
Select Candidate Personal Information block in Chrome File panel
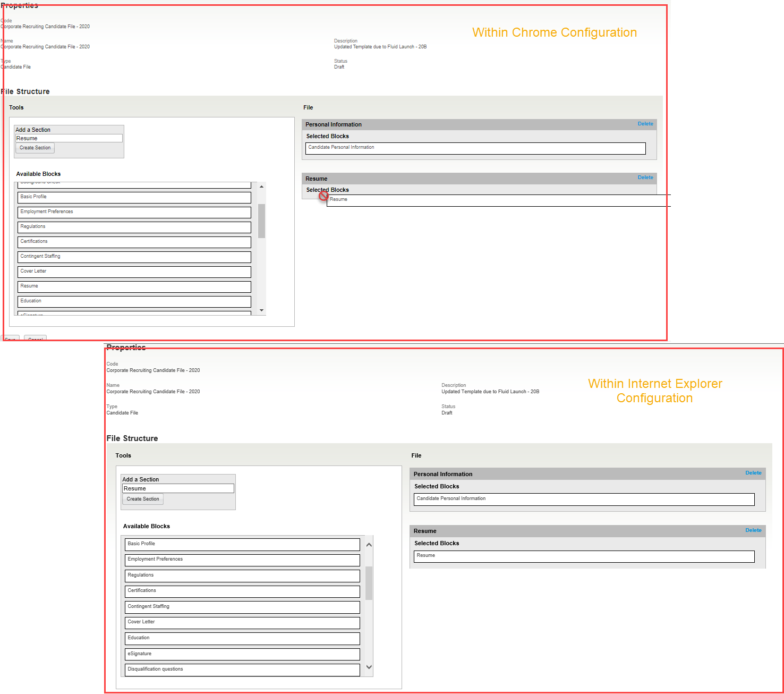click(x=475, y=148)
